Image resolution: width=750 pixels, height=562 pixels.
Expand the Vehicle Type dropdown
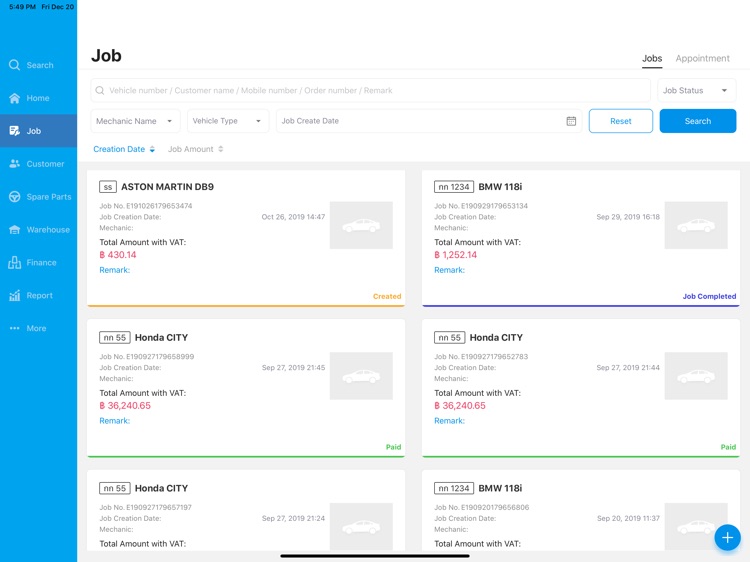pos(228,121)
